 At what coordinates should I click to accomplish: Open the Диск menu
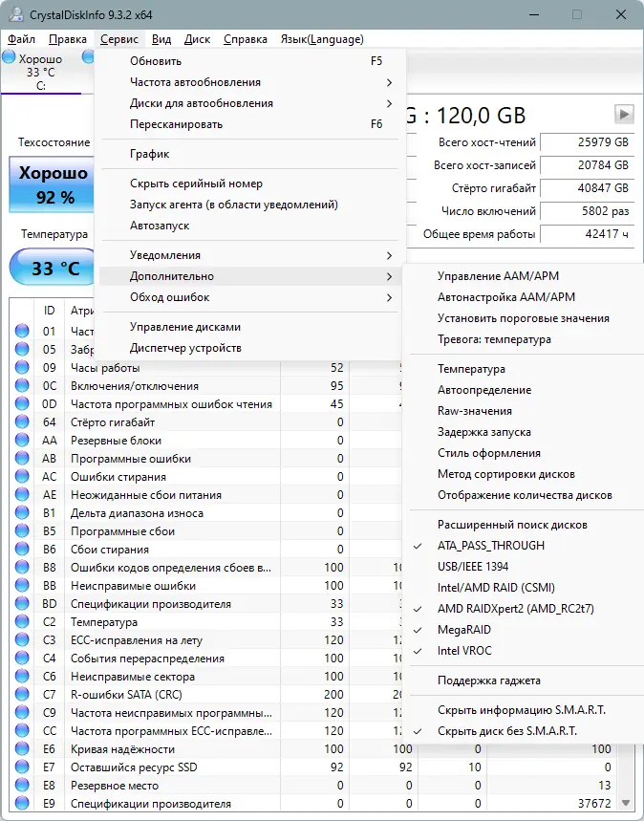[197, 39]
